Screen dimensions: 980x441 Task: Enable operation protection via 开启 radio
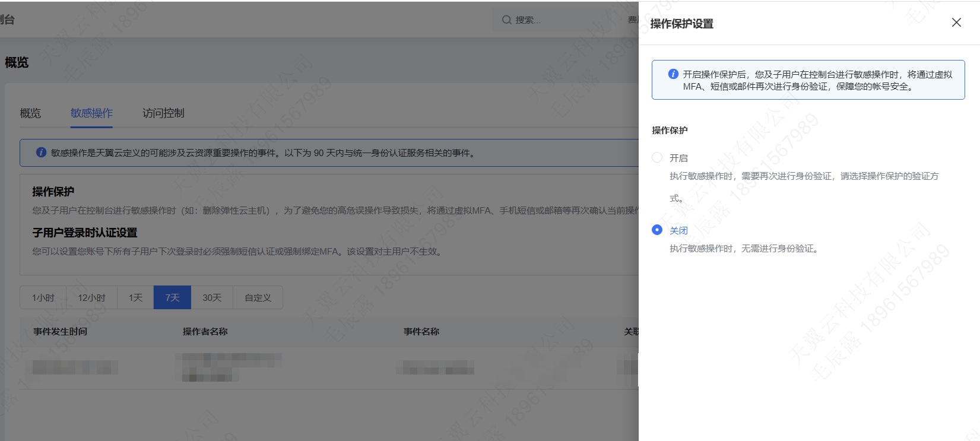pyautogui.click(x=657, y=157)
